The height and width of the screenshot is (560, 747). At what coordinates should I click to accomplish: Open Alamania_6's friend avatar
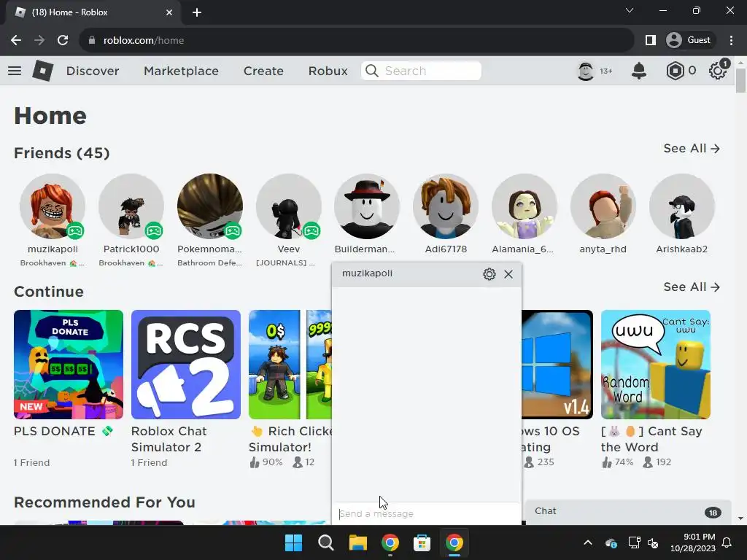(x=525, y=206)
